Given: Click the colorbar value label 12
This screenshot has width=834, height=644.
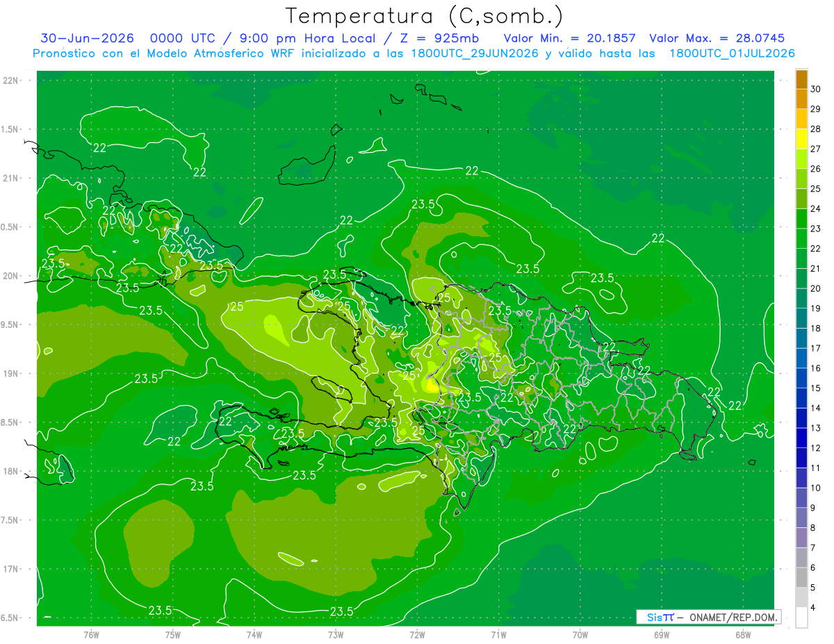Looking at the screenshot, I should click(x=816, y=448).
